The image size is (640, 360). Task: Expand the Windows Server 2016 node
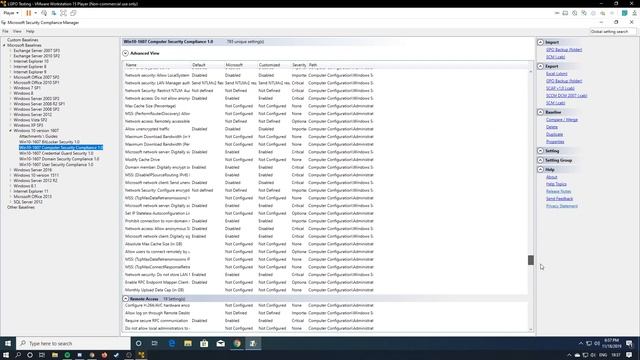(11, 170)
